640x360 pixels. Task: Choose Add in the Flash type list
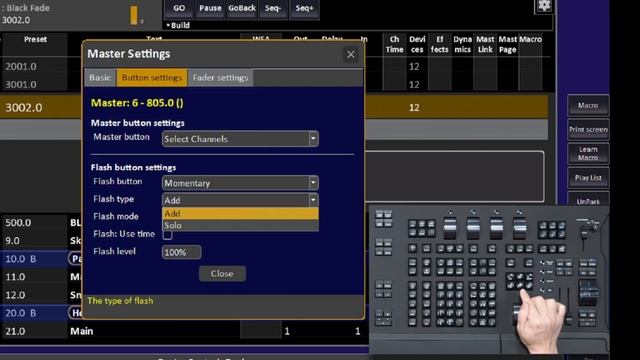coord(240,213)
